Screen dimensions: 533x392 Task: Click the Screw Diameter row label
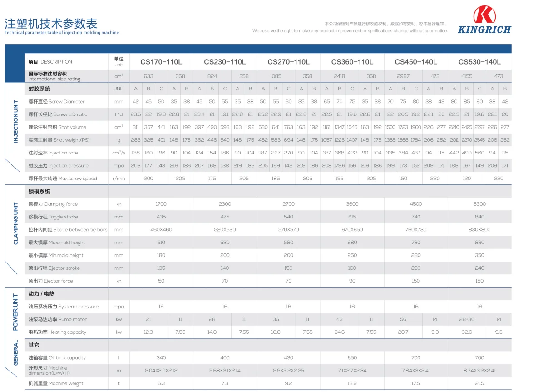point(56,102)
